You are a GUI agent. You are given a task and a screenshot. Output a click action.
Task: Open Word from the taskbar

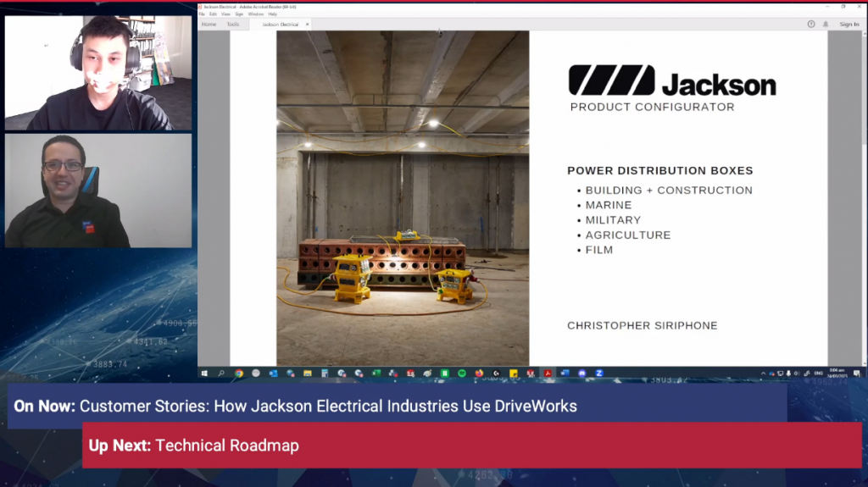coord(565,374)
